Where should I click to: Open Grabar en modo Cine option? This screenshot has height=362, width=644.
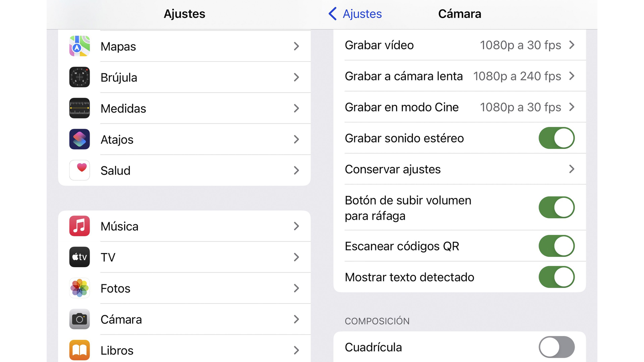coord(460,107)
